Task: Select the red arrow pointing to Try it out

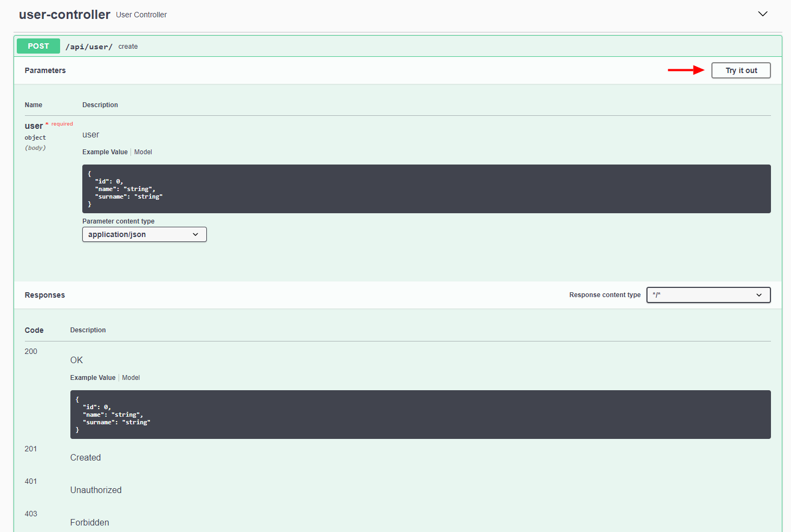Action: click(x=687, y=70)
